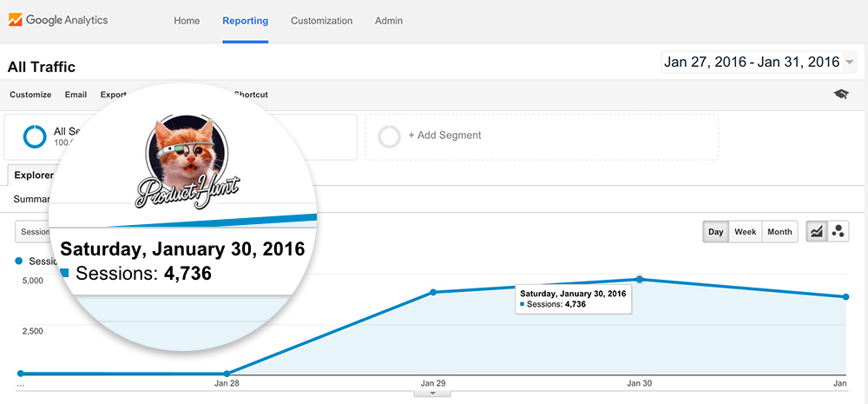Open the Customization tab
Screen dimensions: 868x404
pyautogui.click(x=321, y=21)
